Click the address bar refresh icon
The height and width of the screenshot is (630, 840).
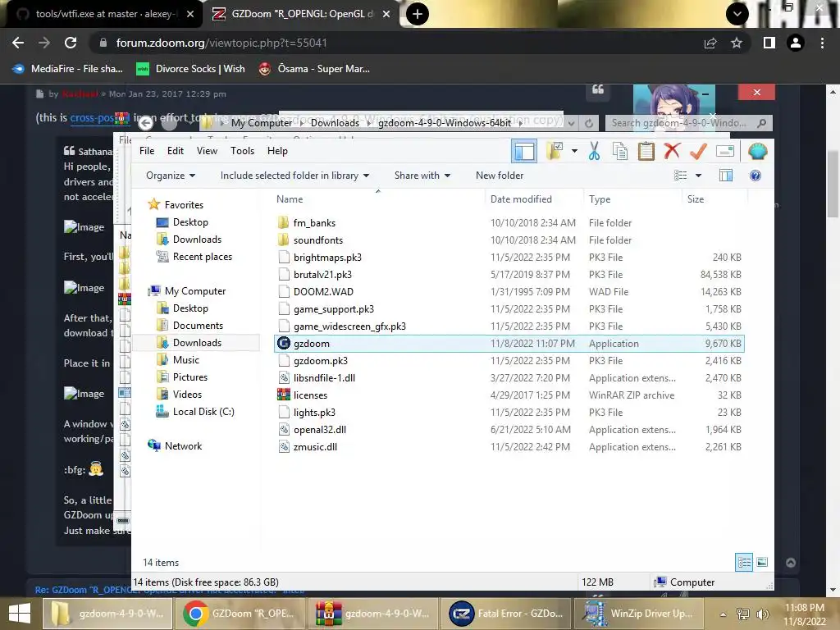click(589, 123)
